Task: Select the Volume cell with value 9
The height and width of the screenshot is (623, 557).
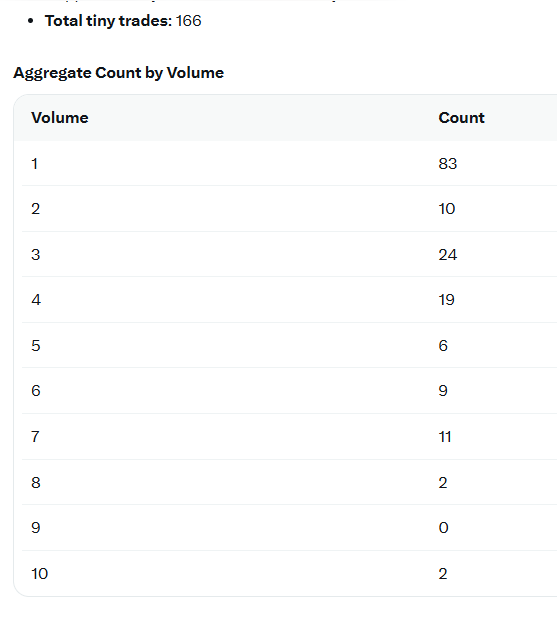Action: [36, 528]
